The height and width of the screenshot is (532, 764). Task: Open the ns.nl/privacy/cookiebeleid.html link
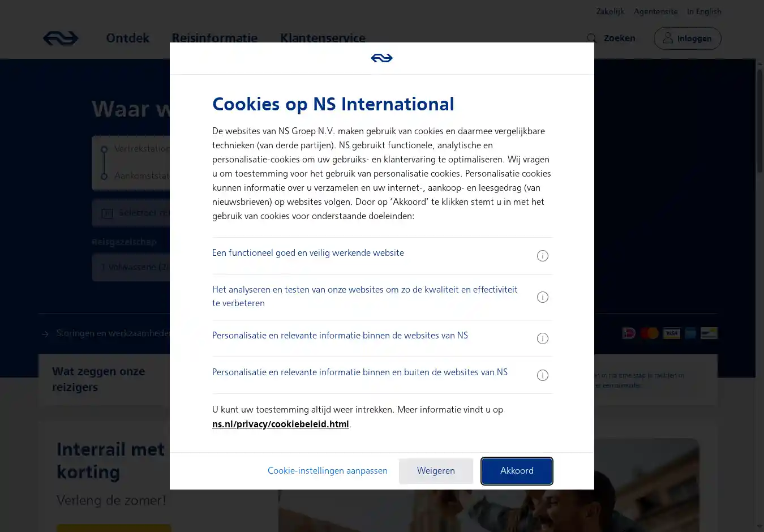point(281,424)
